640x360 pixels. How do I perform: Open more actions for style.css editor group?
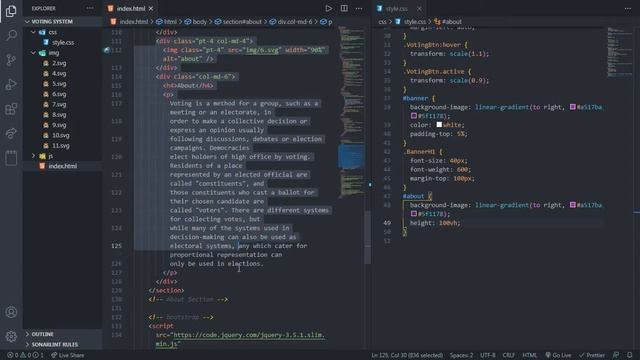(628, 8)
